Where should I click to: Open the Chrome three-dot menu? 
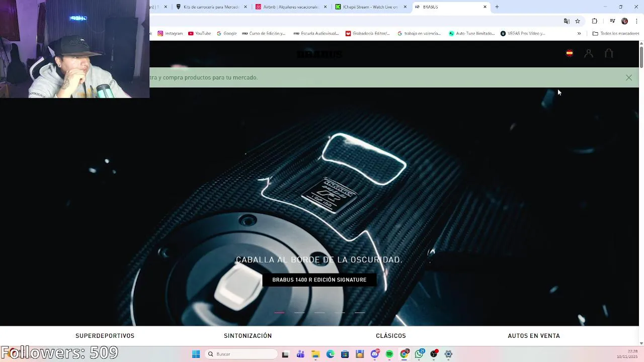pos(637,21)
